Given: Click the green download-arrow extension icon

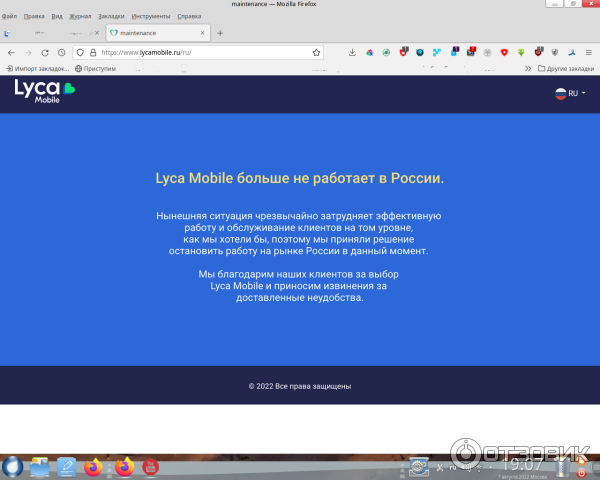Looking at the screenshot, I should 521,53.
